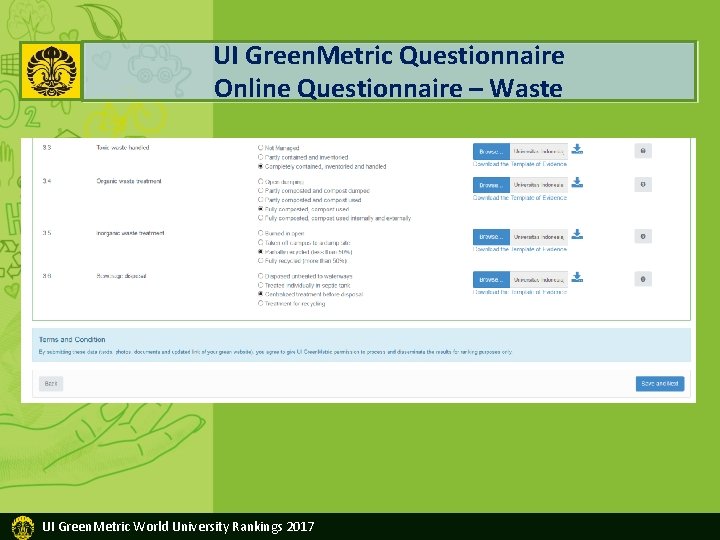This screenshot has width=720, height=540.
Task: Click the 'Toxic waste handled' question label
Action: pos(123,147)
